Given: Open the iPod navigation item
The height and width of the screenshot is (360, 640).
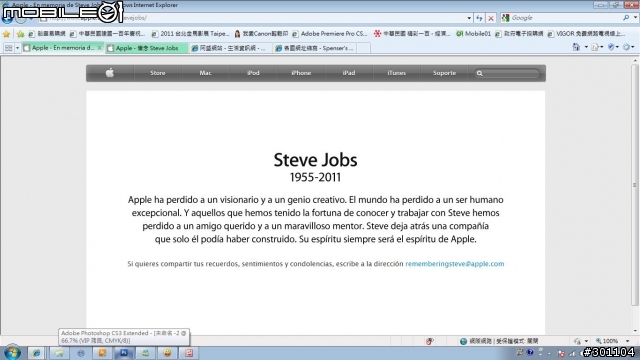Looking at the screenshot, I should tap(253, 73).
